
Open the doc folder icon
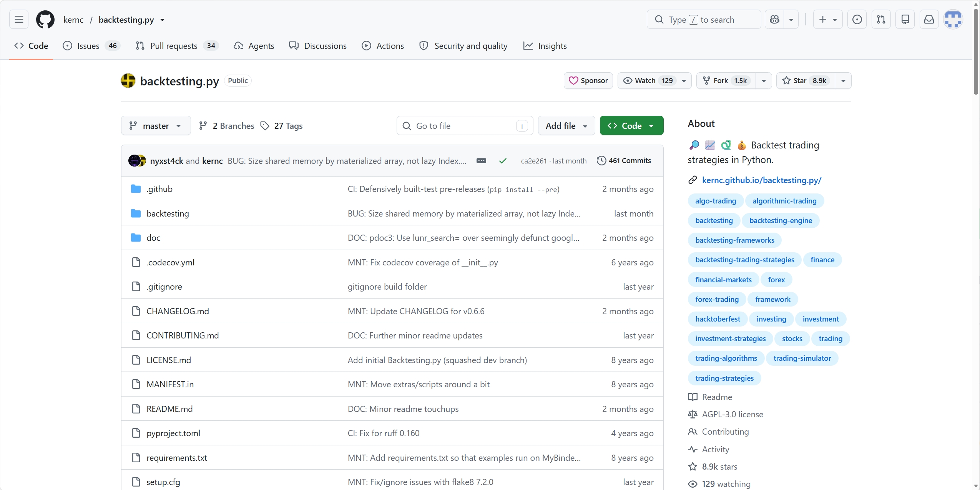[136, 237]
